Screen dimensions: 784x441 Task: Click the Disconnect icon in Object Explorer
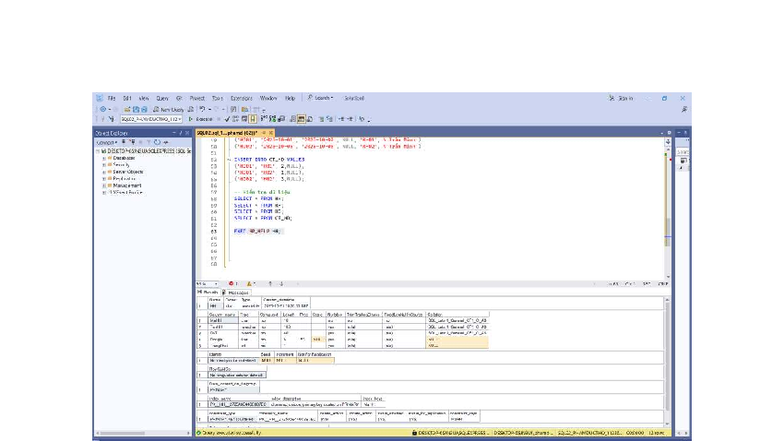pos(132,142)
